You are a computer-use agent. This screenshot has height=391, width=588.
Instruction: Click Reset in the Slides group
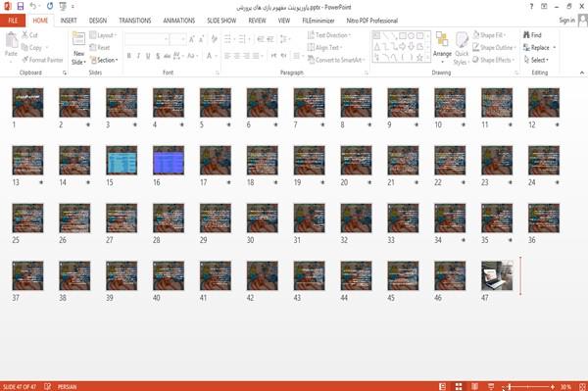point(100,48)
